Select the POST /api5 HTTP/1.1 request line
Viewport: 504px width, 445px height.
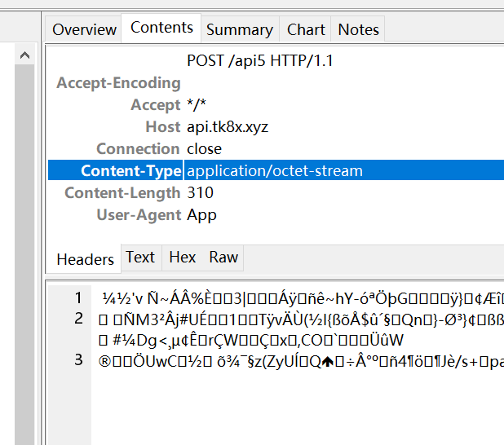click(x=259, y=61)
